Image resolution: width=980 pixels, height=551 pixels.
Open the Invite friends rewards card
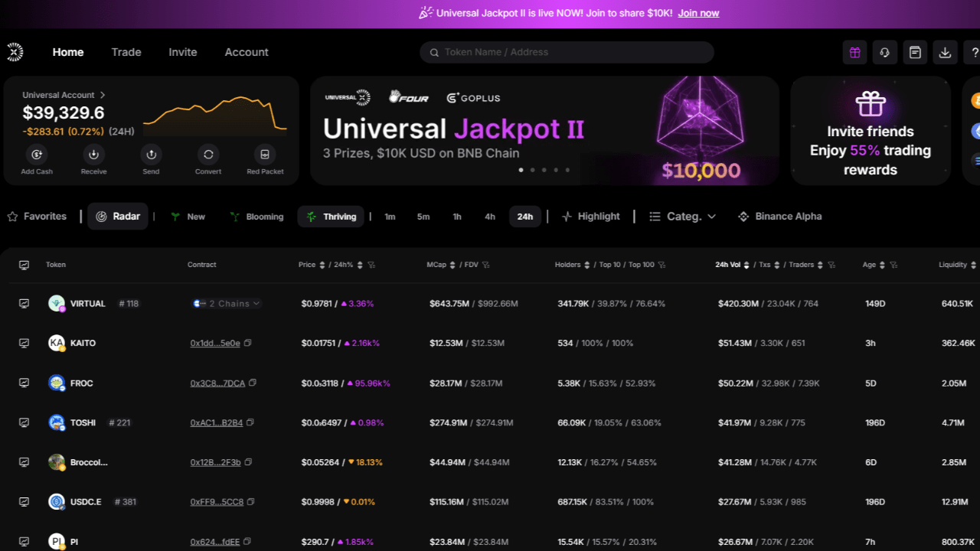[x=871, y=131]
